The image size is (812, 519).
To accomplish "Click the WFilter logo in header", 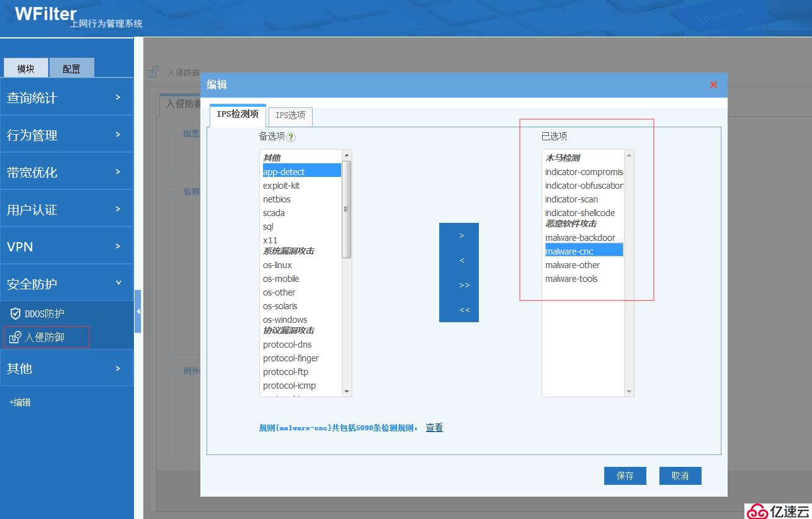I will tap(46, 14).
